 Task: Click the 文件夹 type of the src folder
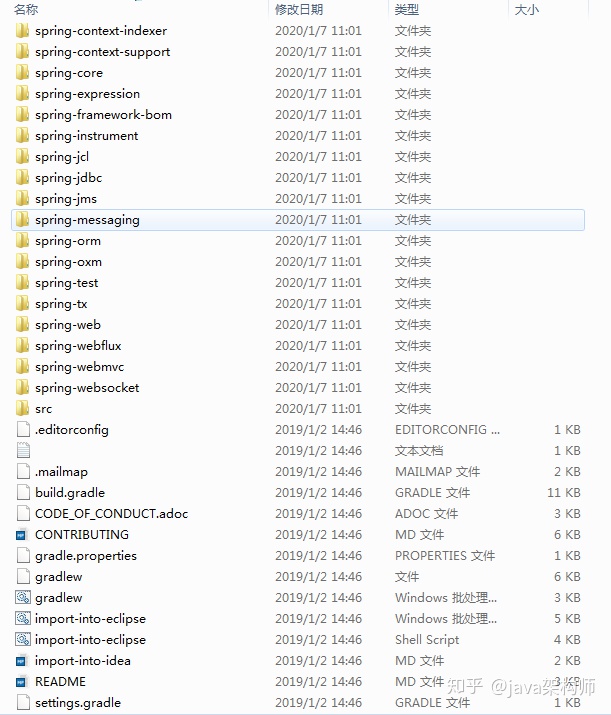pyautogui.click(x=413, y=409)
